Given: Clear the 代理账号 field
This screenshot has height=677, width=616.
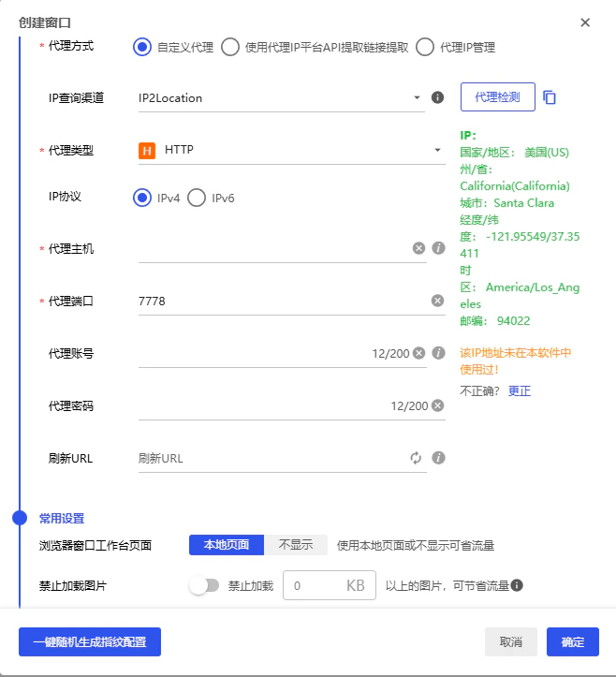Looking at the screenshot, I should pos(418,353).
